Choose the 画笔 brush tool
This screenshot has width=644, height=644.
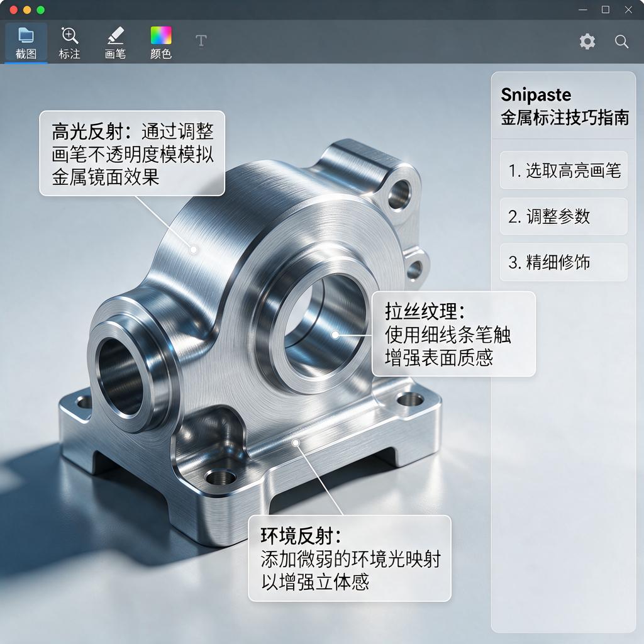coord(116,43)
